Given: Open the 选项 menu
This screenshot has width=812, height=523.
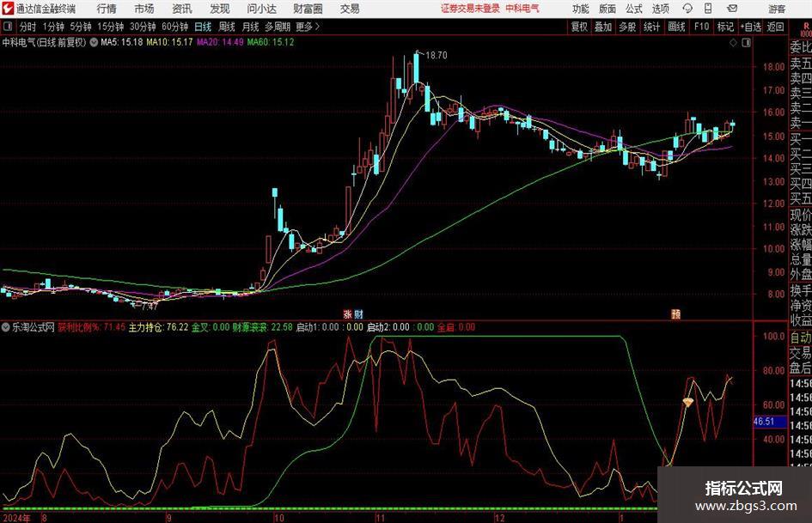Looking at the screenshot, I should coord(660,9).
